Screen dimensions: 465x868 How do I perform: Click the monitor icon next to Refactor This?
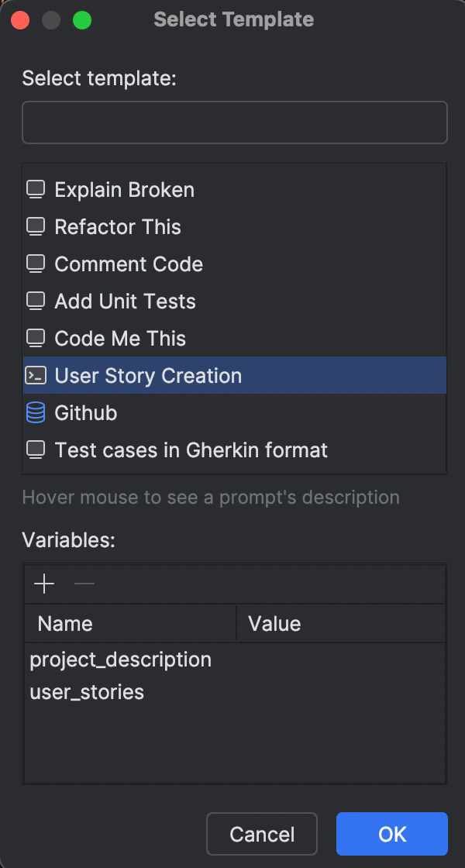(36, 227)
